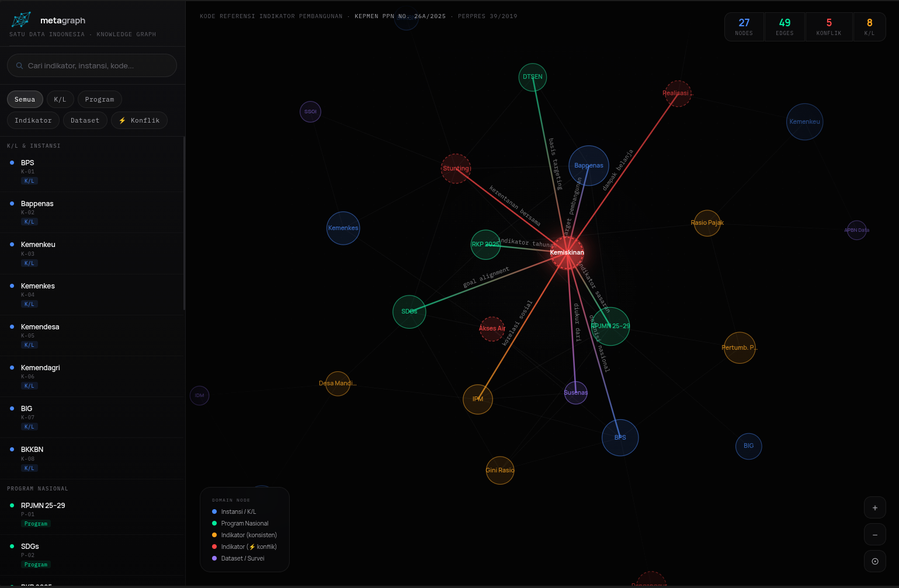This screenshot has width=899, height=588.
Task: Select the Gini Rasio graph node
Action: (x=500, y=471)
